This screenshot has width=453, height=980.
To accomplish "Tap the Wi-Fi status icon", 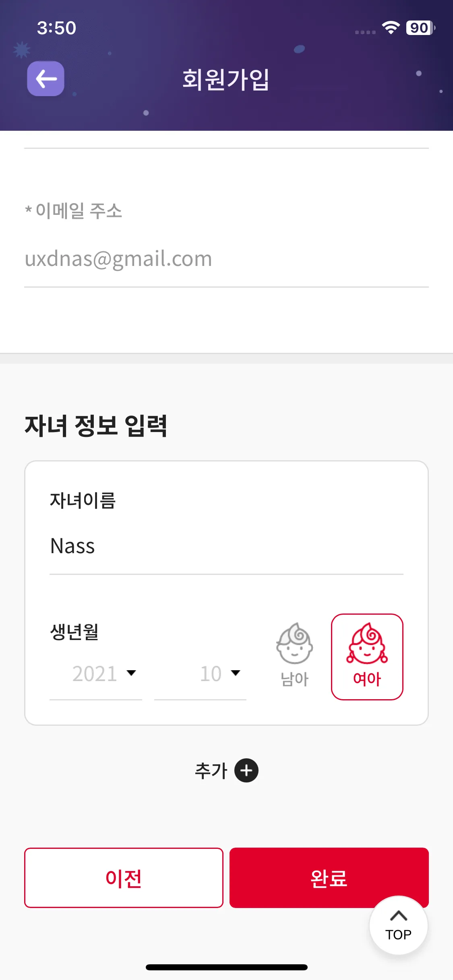I will coord(390,28).
